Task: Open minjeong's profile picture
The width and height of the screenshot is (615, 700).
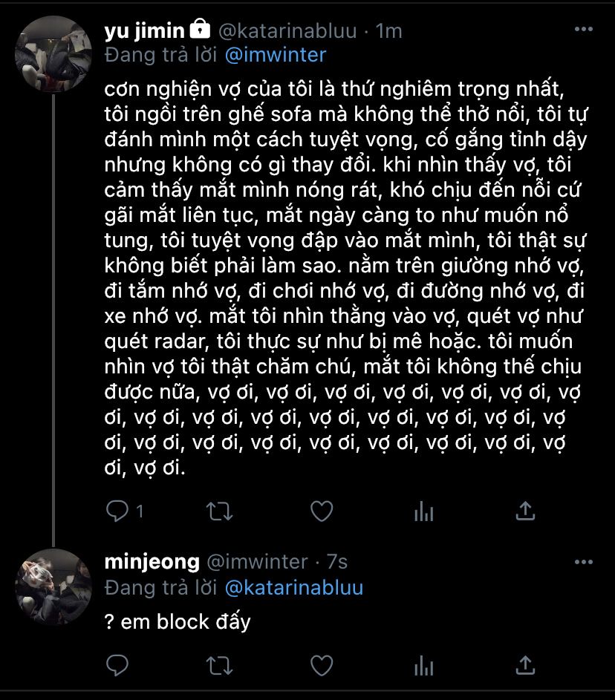Action: [x=53, y=586]
